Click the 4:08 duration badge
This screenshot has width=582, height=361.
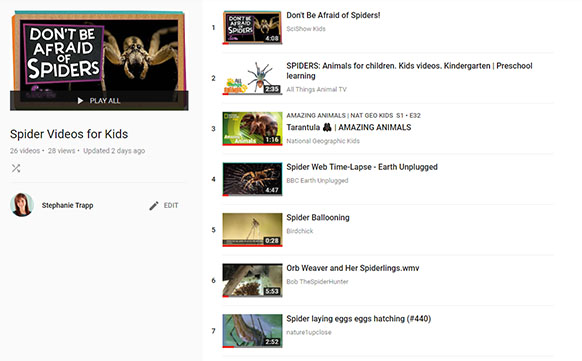[x=272, y=38]
